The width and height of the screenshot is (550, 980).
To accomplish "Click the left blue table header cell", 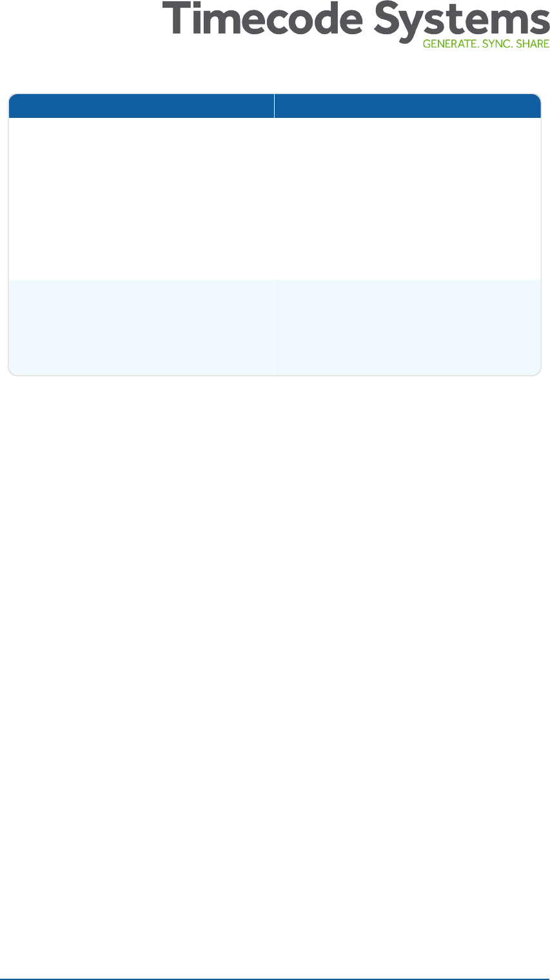I will pyautogui.click(x=141, y=106).
